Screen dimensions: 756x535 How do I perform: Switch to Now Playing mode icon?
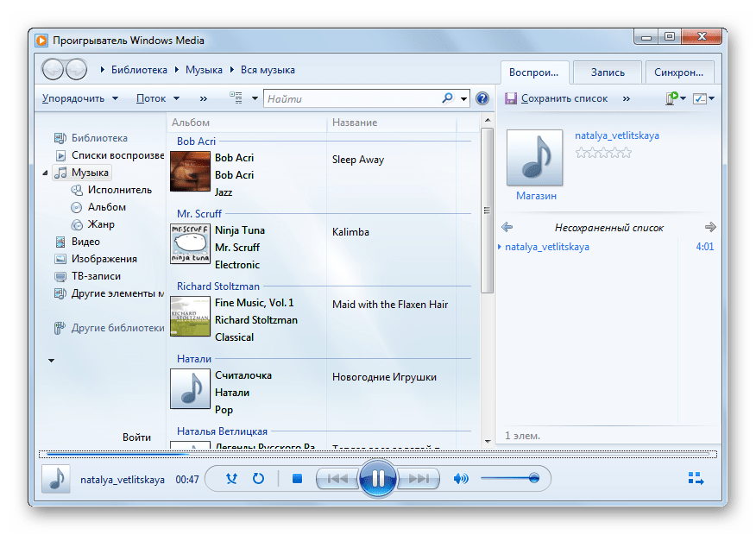point(696,479)
